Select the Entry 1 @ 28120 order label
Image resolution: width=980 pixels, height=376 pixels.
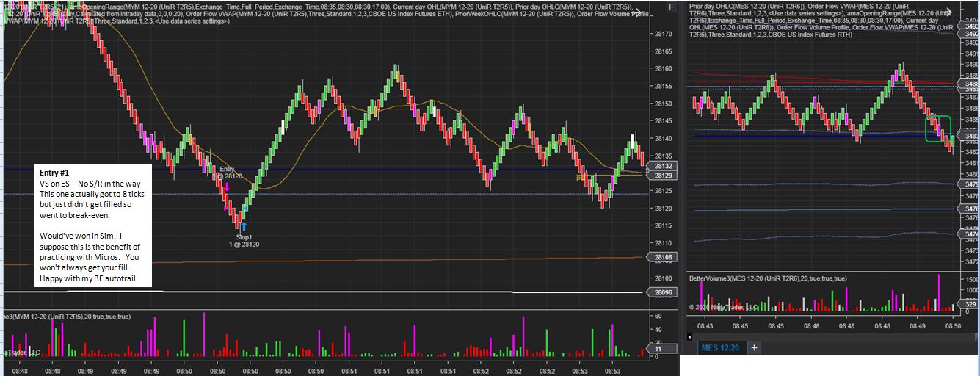[x=228, y=173]
